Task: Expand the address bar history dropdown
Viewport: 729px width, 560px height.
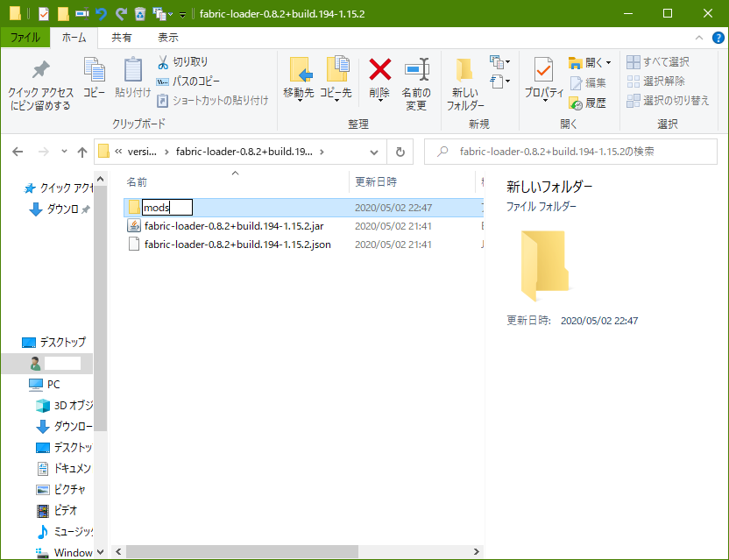Action: (374, 151)
